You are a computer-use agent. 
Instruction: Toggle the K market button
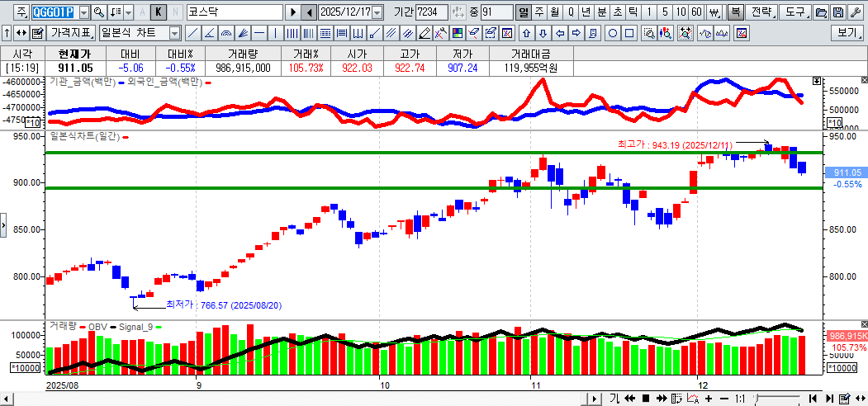159,12
